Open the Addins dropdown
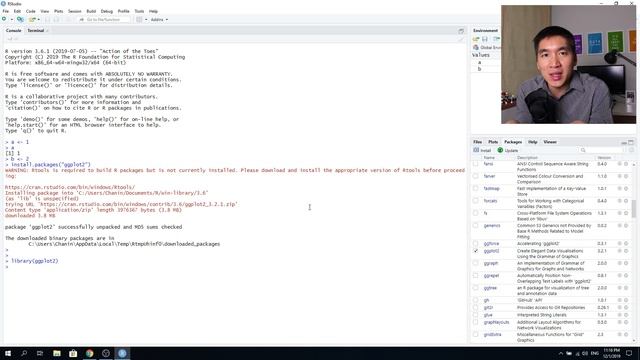The width and height of the screenshot is (640, 360). pos(159,20)
